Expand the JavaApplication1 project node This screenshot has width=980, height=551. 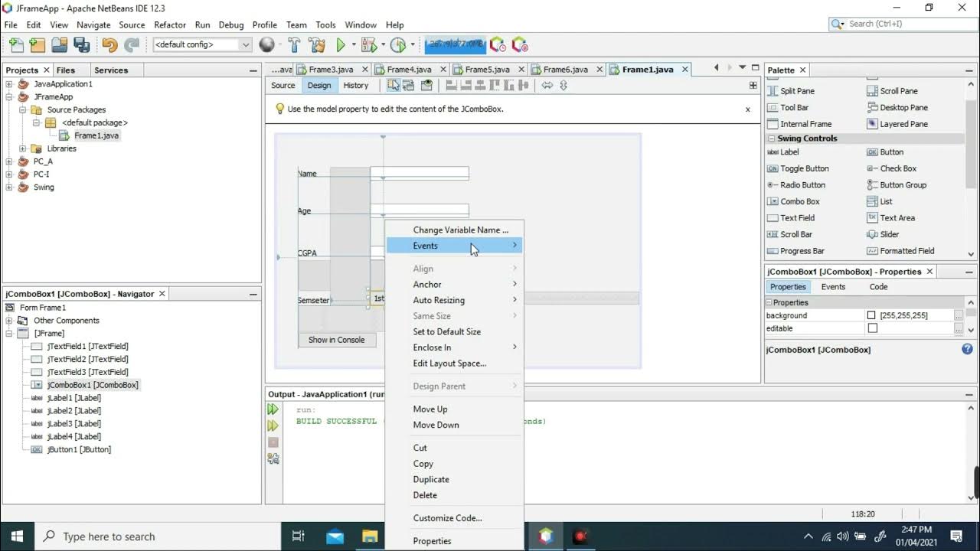9,84
